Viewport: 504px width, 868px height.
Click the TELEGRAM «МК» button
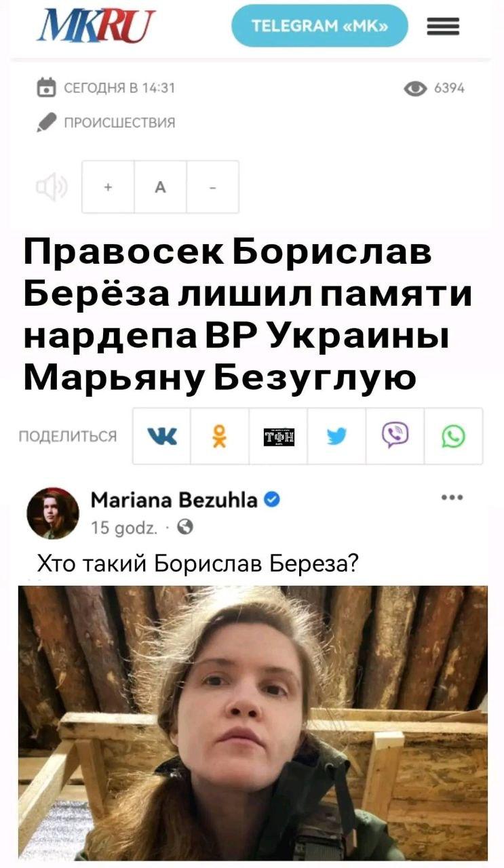point(319,26)
